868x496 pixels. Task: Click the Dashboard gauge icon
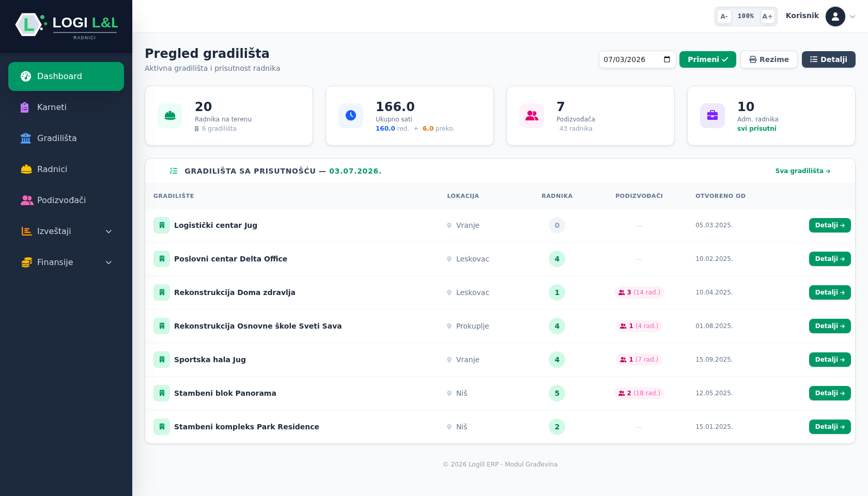click(x=26, y=76)
